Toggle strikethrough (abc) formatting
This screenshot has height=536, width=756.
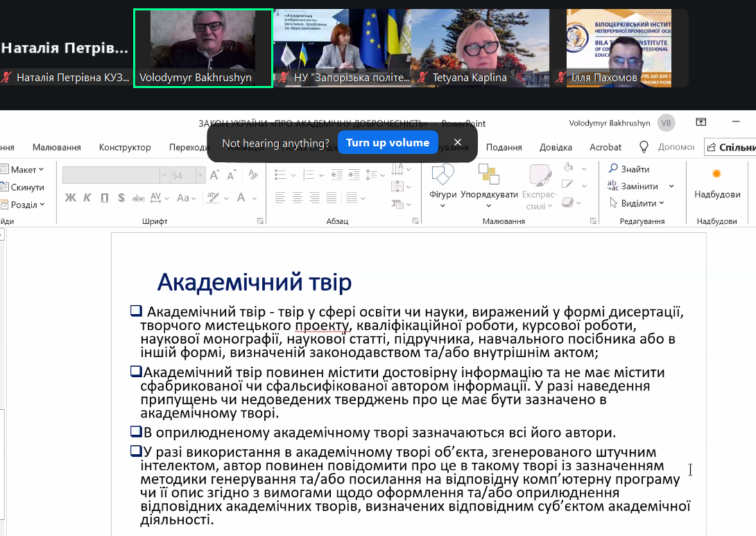pyautogui.click(x=139, y=198)
